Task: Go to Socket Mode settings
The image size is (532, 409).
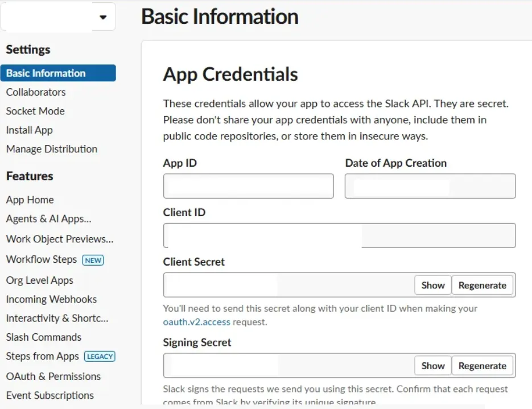Action: (x=35, y=111)
